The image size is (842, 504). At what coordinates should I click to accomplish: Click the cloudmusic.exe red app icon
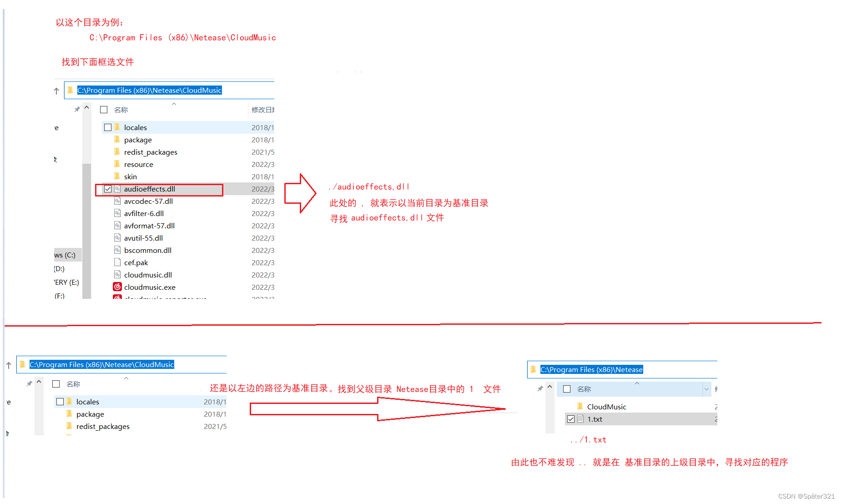[x=117, y=287]
